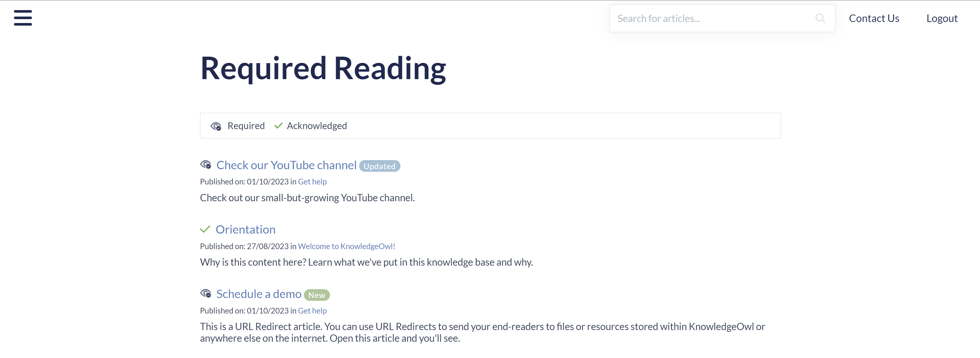Open Get help category under Schedule a demo
The height and width of the screenshot is (358, 980).
pyautogui.click(x=312, y=310)
